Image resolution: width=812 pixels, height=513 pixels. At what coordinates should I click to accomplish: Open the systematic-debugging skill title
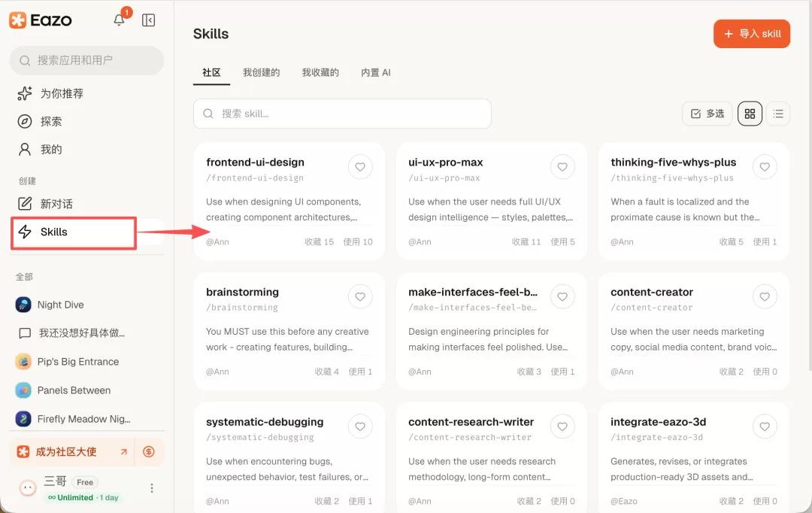click(x=265, y=422)
